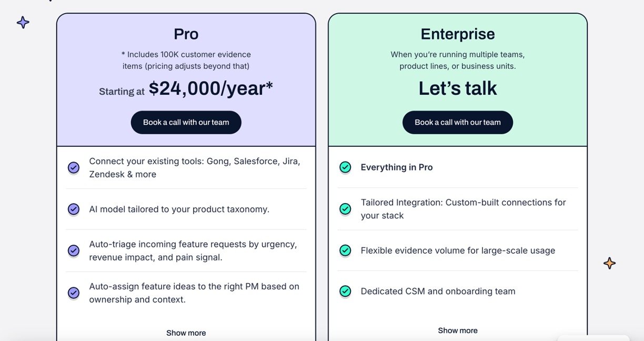Expand Pro features with Show more
The width and height of the screenshot is (644, 341).
186,333
